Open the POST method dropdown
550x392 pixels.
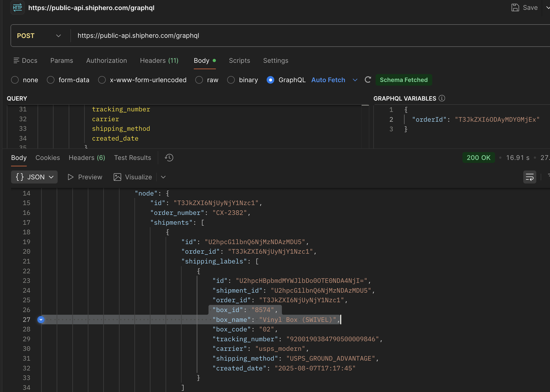tap(39, 36)
